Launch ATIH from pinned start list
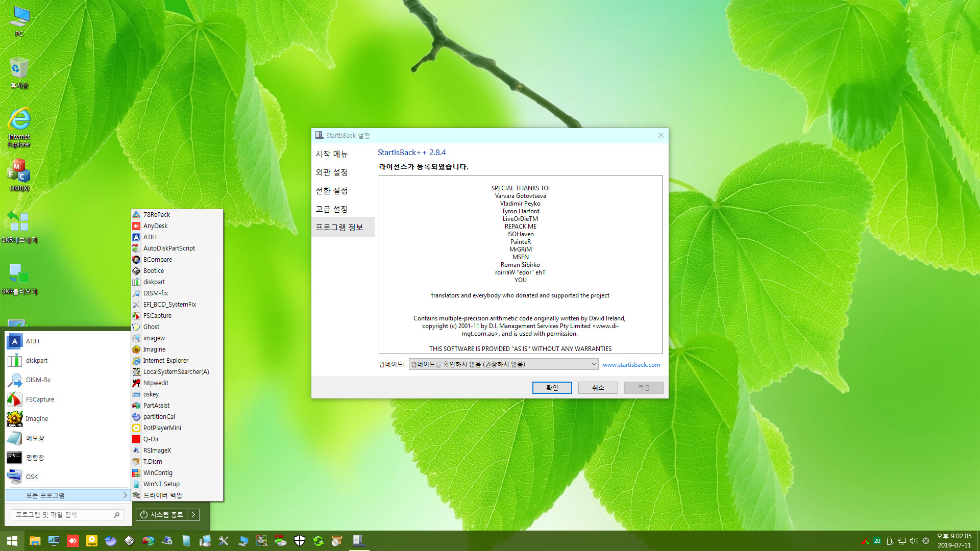This screenshot has height=551, width=980. click(67, 341)
